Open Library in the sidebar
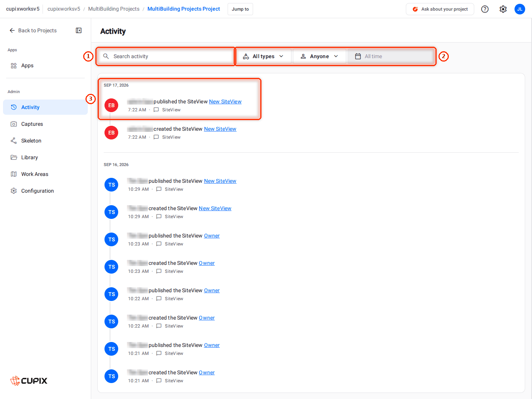 tap(45, 157)
